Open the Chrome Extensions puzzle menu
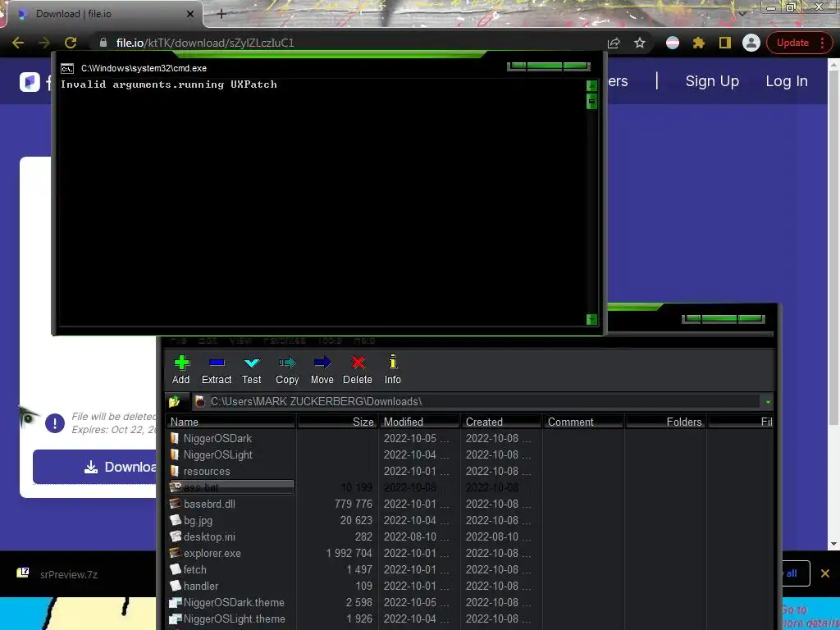The height and width of the screenshot is (630, 840). click(699, 43)
